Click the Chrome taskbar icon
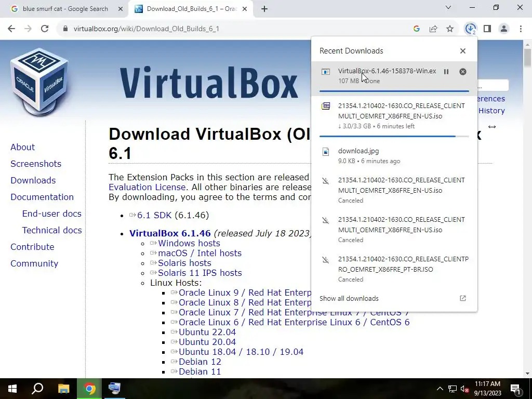The image size is (532, 399). (89, 389)
